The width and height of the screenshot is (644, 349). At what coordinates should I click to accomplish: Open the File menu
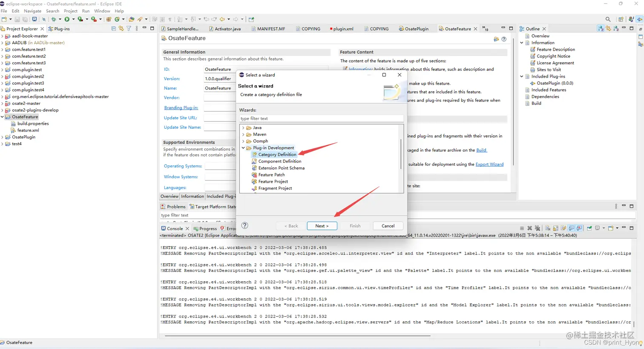pyautogui.click(x=4, y=11)
